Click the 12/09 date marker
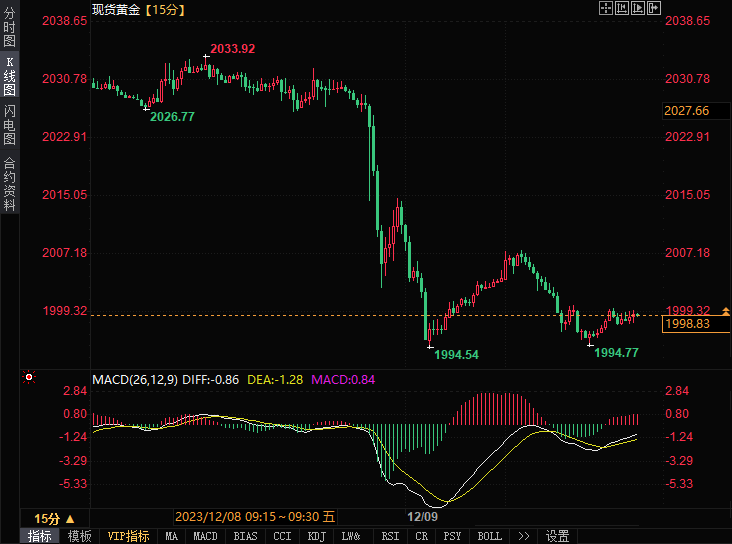The width and height of the screenshot is (732, 544). (422, 516)
